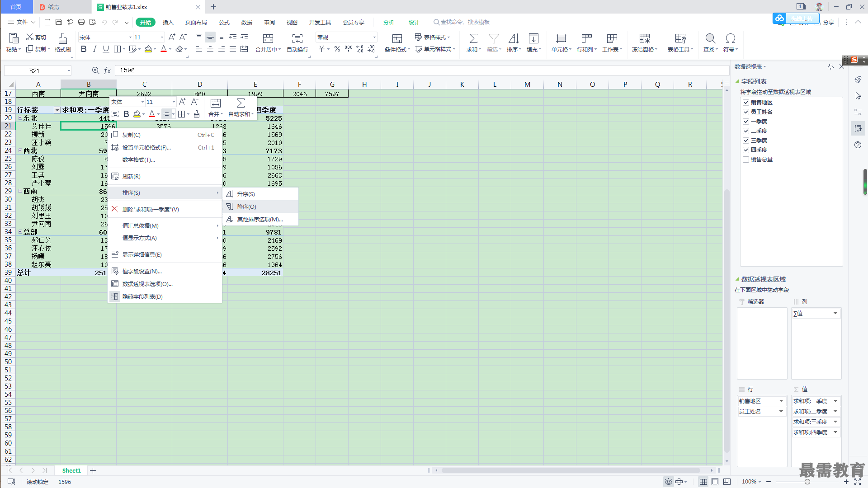Open the 分析 ribbon tab
The height and width of the screenshot is (488, 868).
389,22
